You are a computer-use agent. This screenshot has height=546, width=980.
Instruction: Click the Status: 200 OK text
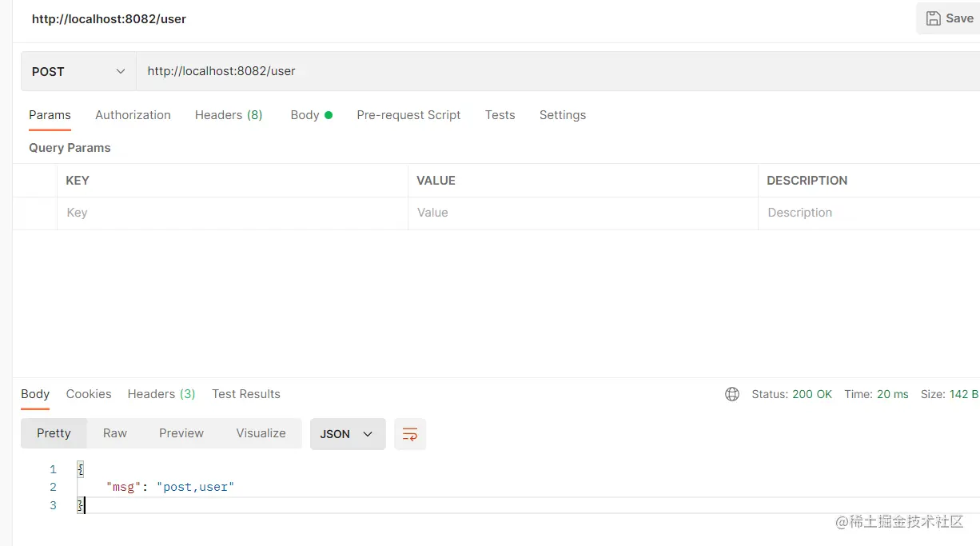(792, 394)
